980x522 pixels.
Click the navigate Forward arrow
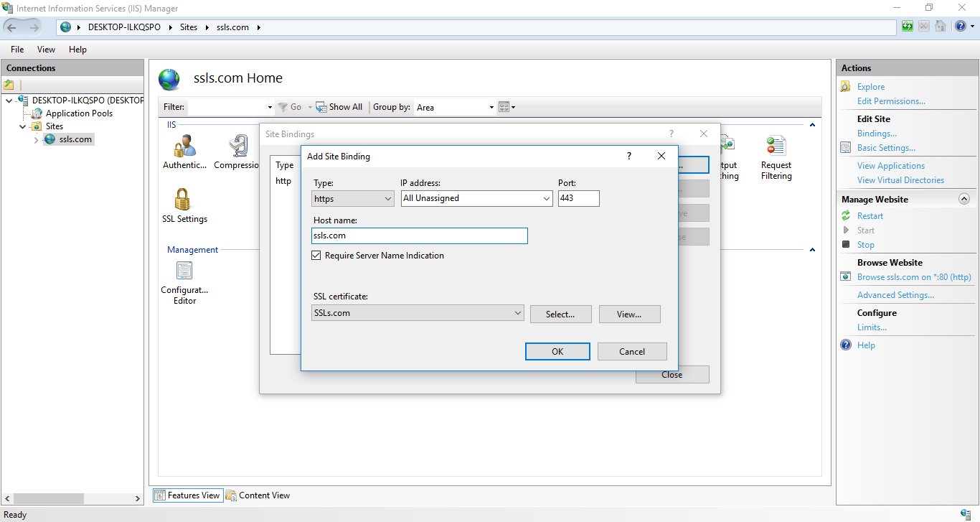[34, 27]
